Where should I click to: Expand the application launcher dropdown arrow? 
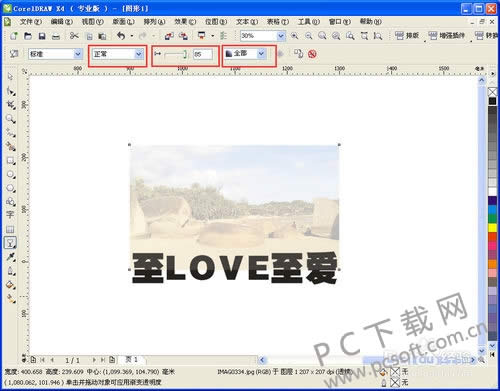pyautogui.click(x=212, y=36)
